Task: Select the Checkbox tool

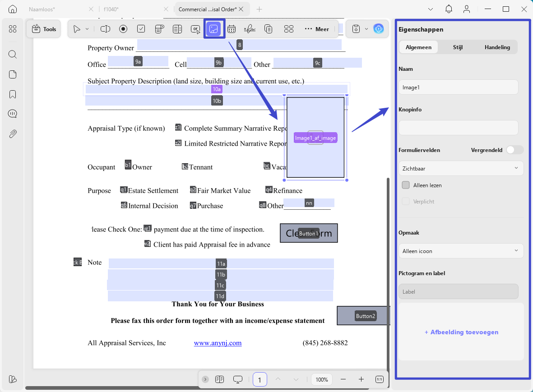Action: (141, 29)
